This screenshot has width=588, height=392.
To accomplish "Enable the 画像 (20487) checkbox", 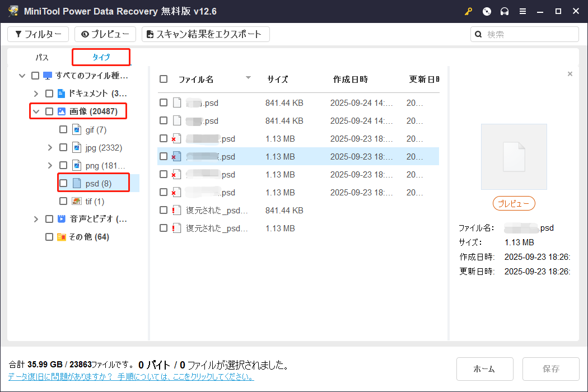I will coord(49,111).
